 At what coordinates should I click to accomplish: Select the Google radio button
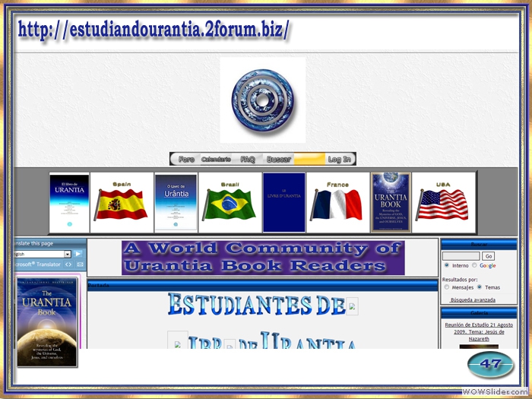click(475, 265)
